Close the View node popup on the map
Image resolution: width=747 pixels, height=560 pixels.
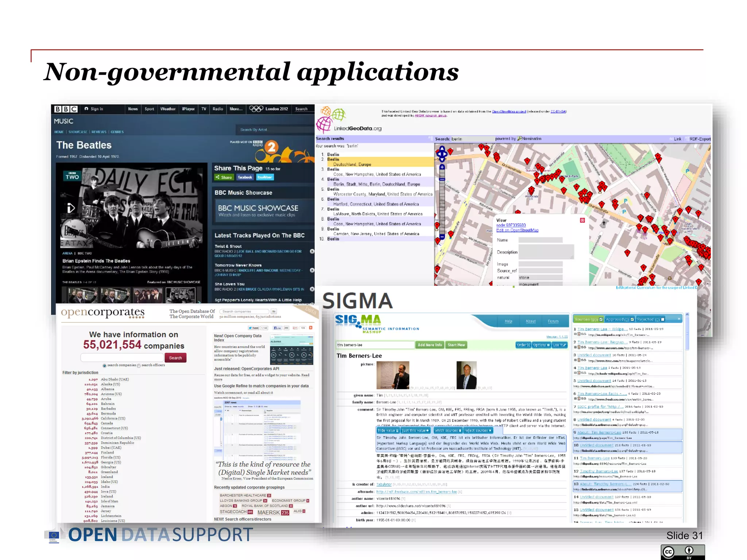tap(582, 220)
